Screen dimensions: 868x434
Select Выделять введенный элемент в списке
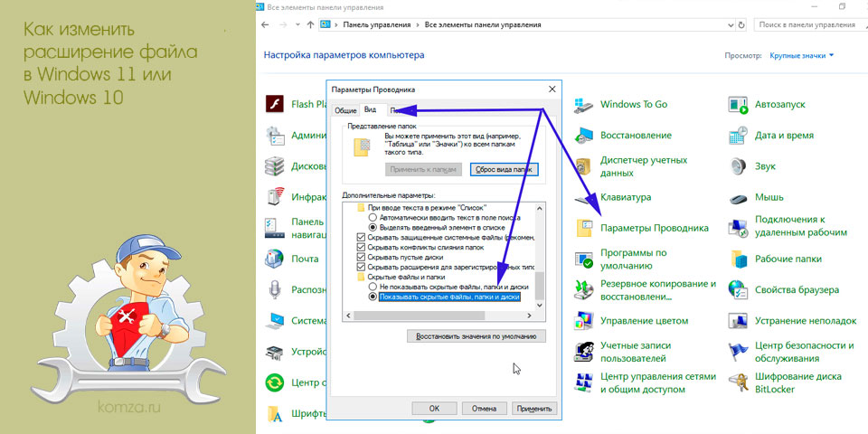click(x=373, y=228)
